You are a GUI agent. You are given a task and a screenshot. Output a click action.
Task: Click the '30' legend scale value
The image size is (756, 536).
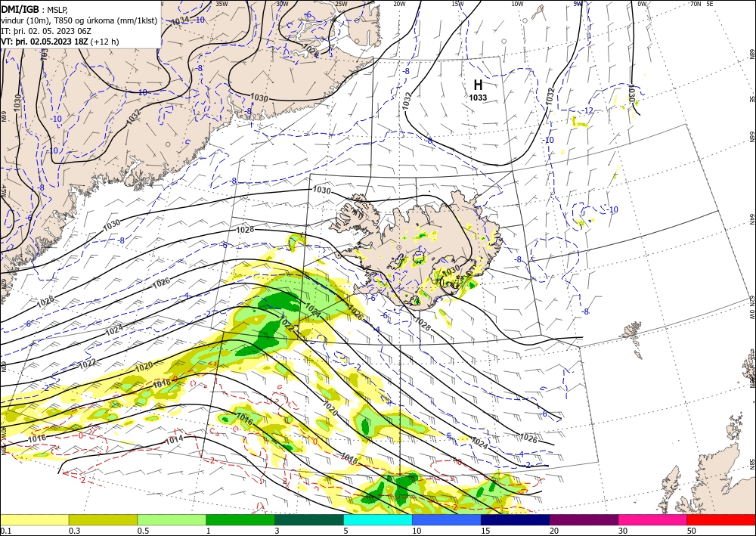623,531
